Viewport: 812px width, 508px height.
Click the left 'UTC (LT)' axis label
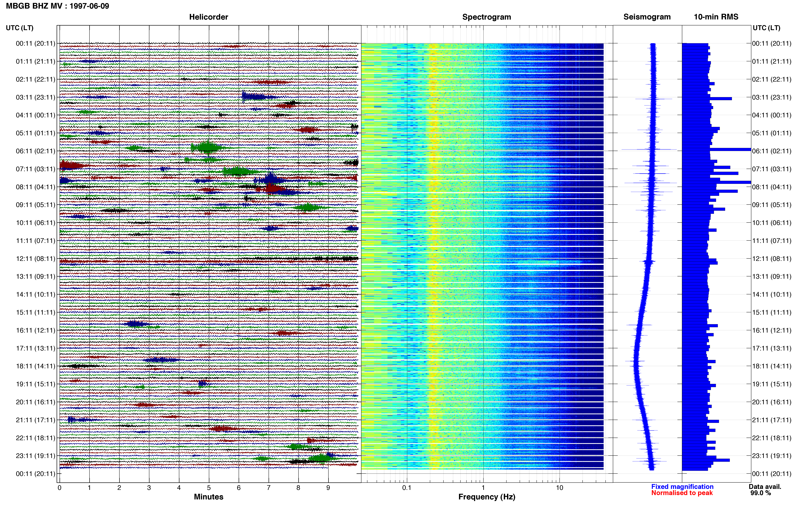tap(19, 28)
